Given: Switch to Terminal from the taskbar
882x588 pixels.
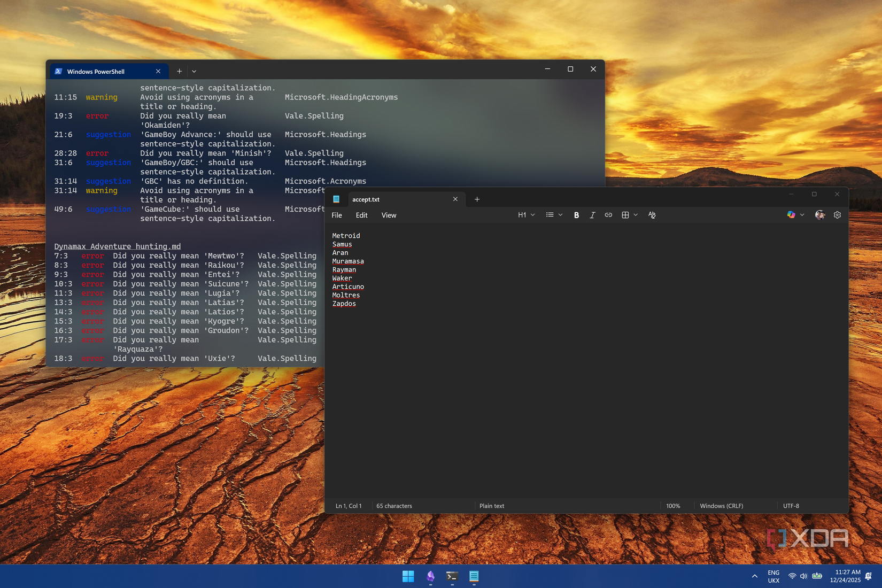Looking at the screenshot, I should 452,576.
